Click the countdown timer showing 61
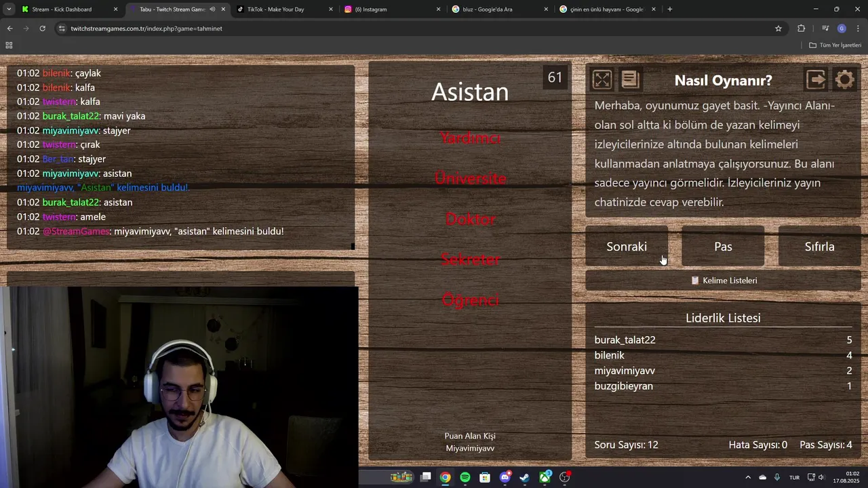Screen dimensions: 868x488 pyautogui.click(x=555, y=78)
